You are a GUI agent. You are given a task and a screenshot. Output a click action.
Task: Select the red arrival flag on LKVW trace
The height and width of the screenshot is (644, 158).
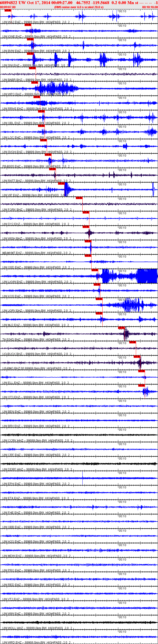click(95, 270)
